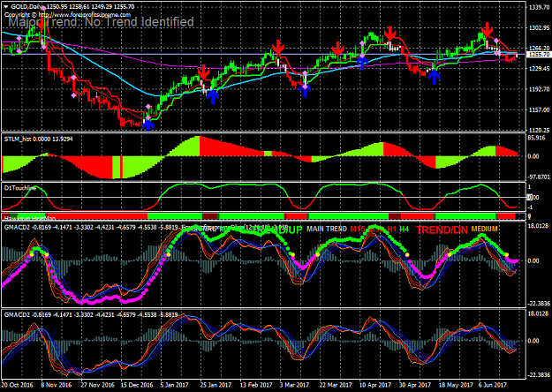This screenshot has width=552, height=392.
Task: Select the blue buy arrow near 1192.70 in March 2017
Action: (305, 90)
